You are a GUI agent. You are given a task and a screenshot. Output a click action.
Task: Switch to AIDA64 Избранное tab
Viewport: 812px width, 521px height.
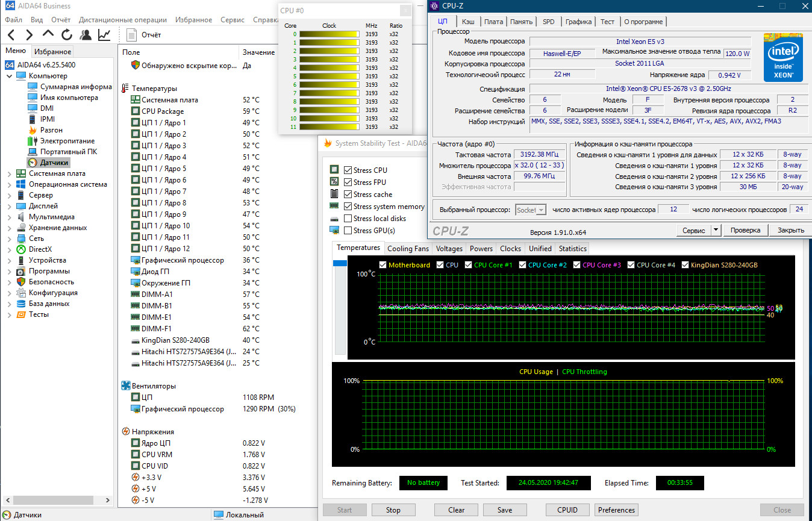coord(52,52)
